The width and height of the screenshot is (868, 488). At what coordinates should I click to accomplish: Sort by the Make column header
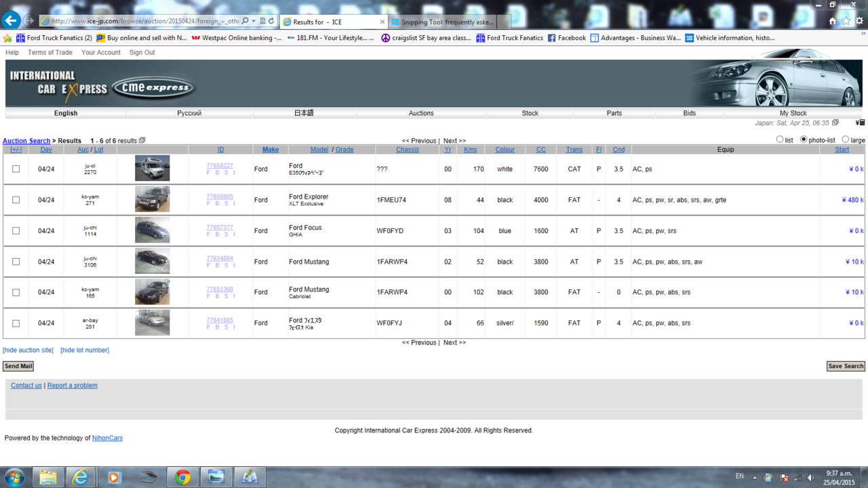tap(271, 150)
